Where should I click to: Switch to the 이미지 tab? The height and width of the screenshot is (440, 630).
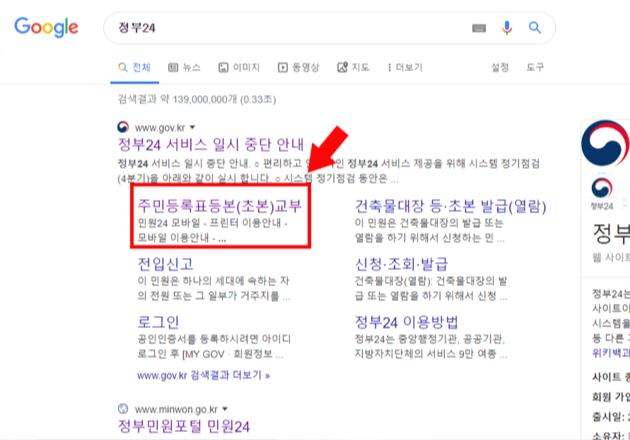click(239, 68)
